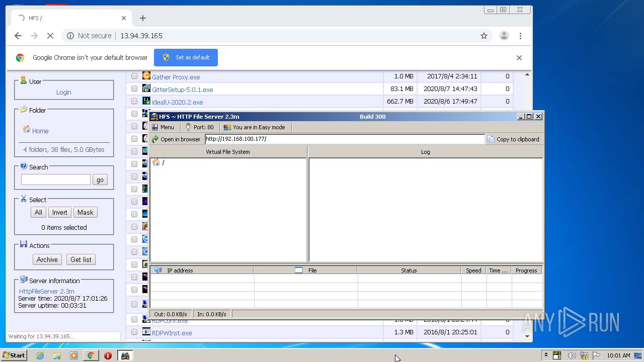Click the home root icon in Virtual File System
Viewport: 644px width, 362px height.
click(x=156, y=162)
